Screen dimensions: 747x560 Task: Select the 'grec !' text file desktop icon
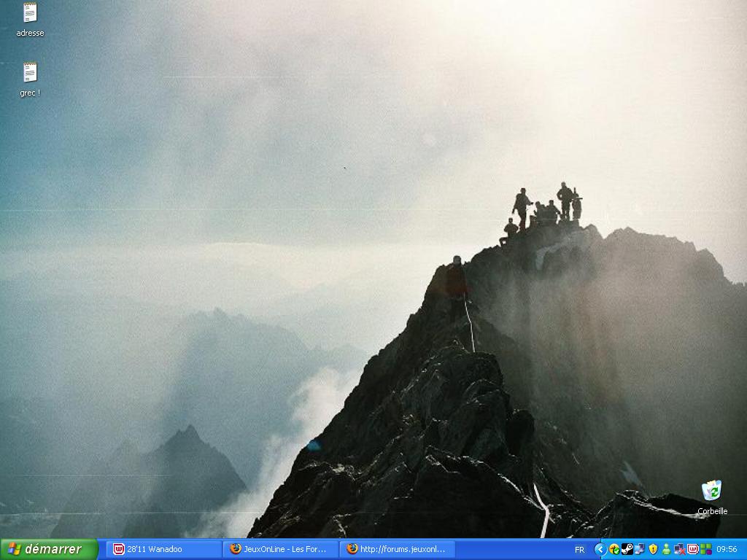pos(30,80)
